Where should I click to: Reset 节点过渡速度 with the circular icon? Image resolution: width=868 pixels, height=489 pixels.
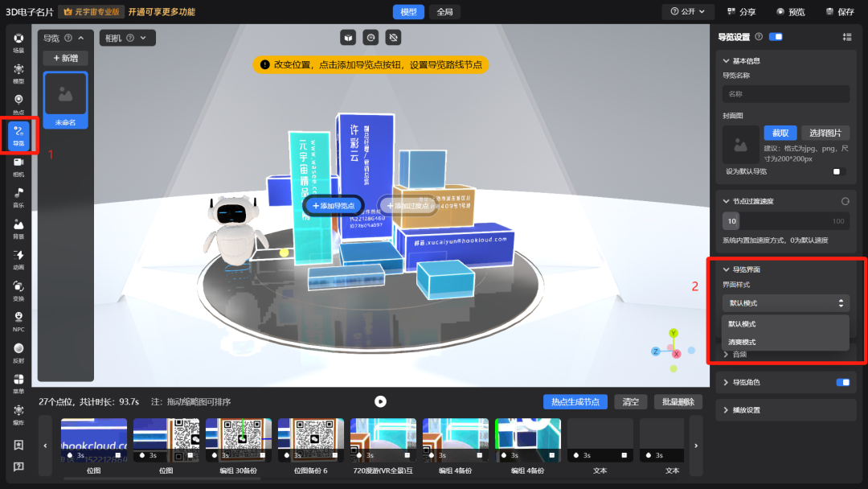pyautogui.click(x=845, y=201)
